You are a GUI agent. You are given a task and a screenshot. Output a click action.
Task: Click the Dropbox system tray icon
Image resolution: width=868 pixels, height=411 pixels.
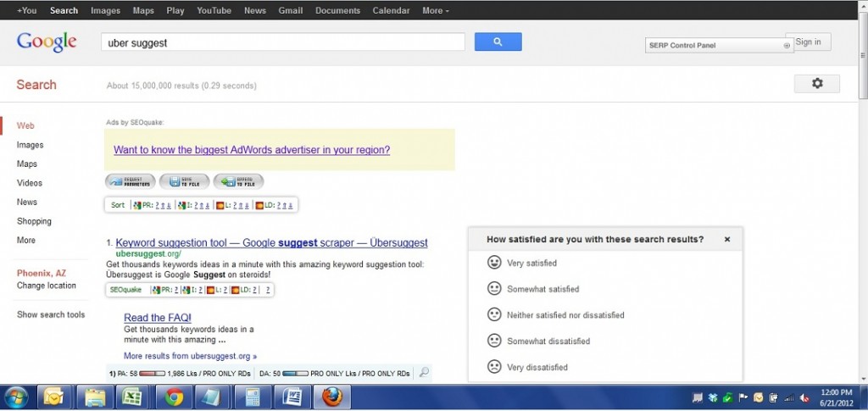click(x=713, y=397)
